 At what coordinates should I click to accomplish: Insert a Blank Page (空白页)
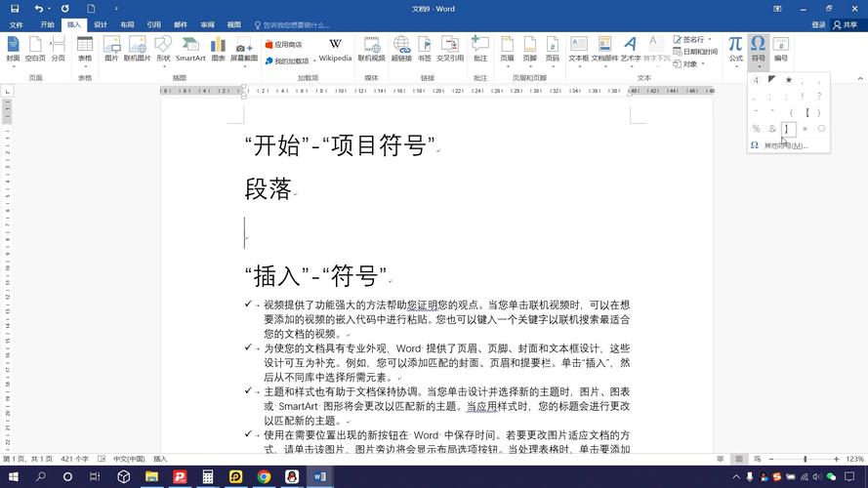click(x=35, y=50)
